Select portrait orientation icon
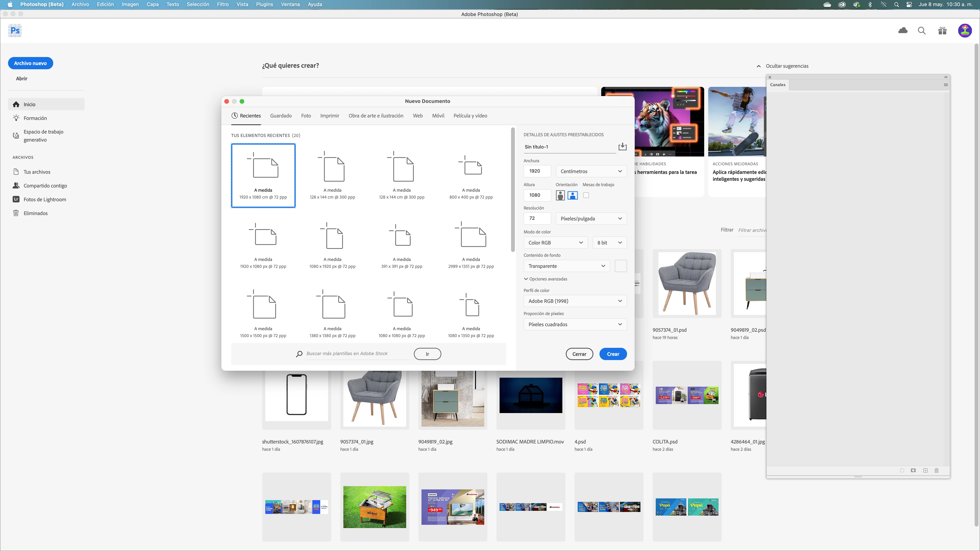 560,196
